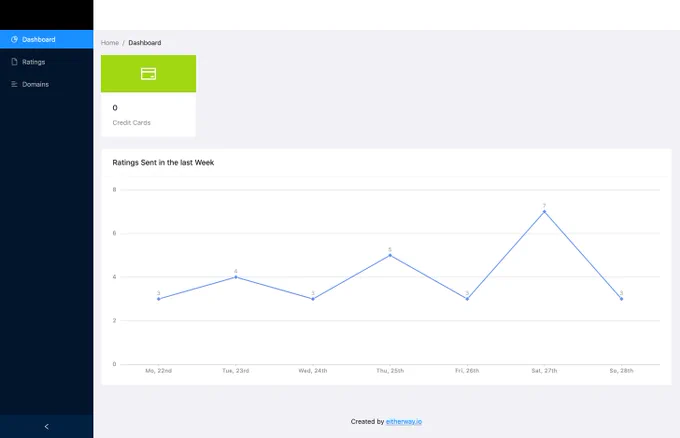
Task: Click the x-axis label Thu, 25th
Action: [390, 371]
